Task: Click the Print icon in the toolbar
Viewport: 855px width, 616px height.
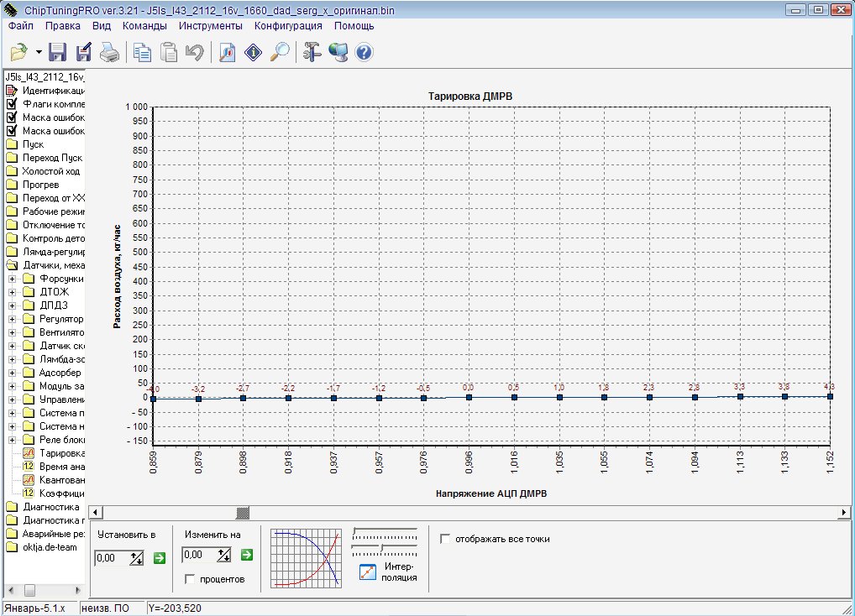Action: pos(109,53)
